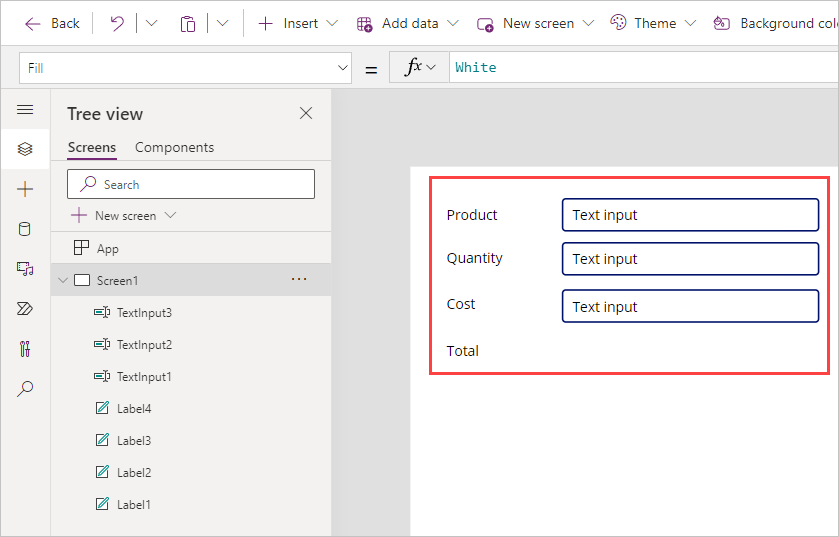Expand the Insert dropdown chevron

(332, 24)
